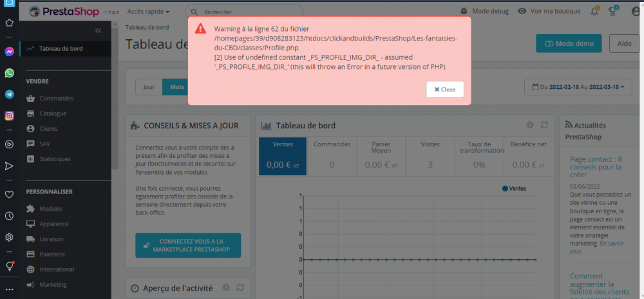Open Instagram in the browser sidebar
The width and height of the screenshot is (644, 299).
(x=10, y=116)
